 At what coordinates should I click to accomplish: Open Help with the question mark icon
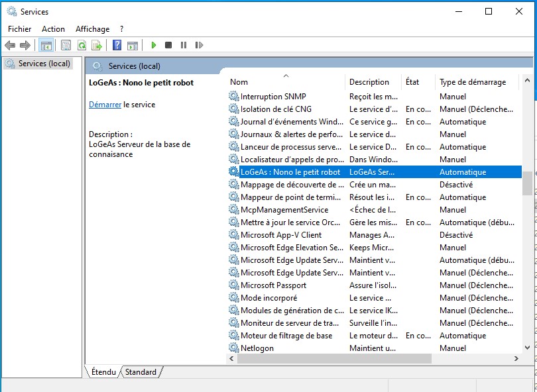pyautogui.click(x=117, y=45)
